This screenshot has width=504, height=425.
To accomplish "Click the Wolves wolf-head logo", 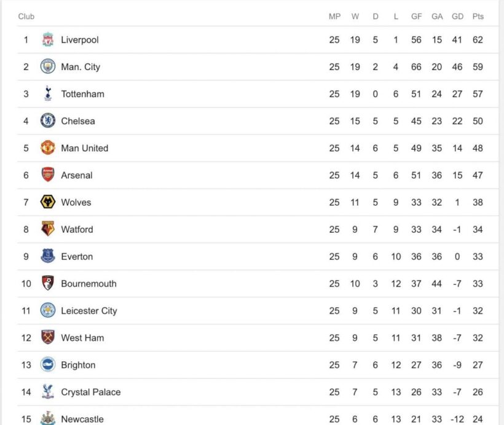I will coord(48,202).
